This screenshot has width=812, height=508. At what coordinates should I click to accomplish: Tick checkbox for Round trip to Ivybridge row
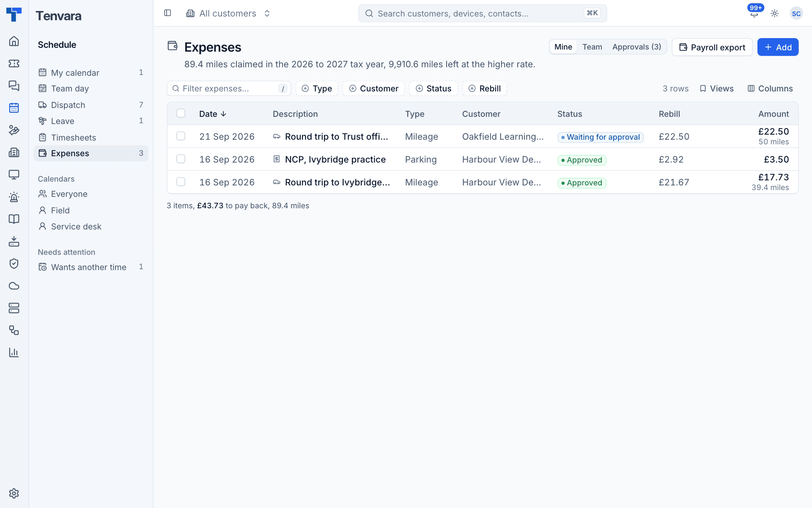[181, 182]
